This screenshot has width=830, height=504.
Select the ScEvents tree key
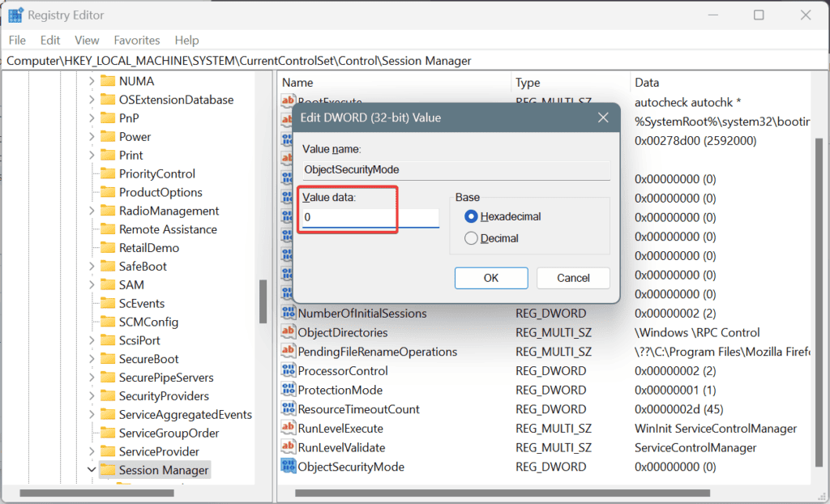[141, 303]
